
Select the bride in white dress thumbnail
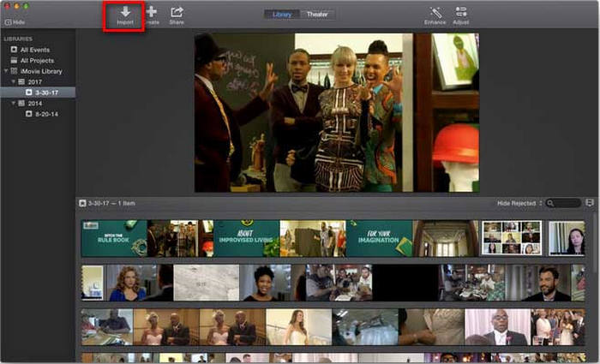click(299, 327)
